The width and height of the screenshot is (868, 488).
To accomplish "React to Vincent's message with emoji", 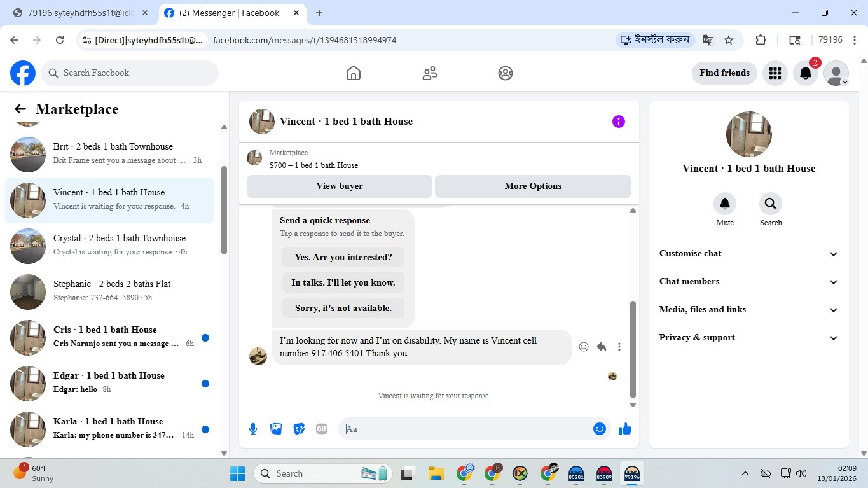I will (584, 347).
